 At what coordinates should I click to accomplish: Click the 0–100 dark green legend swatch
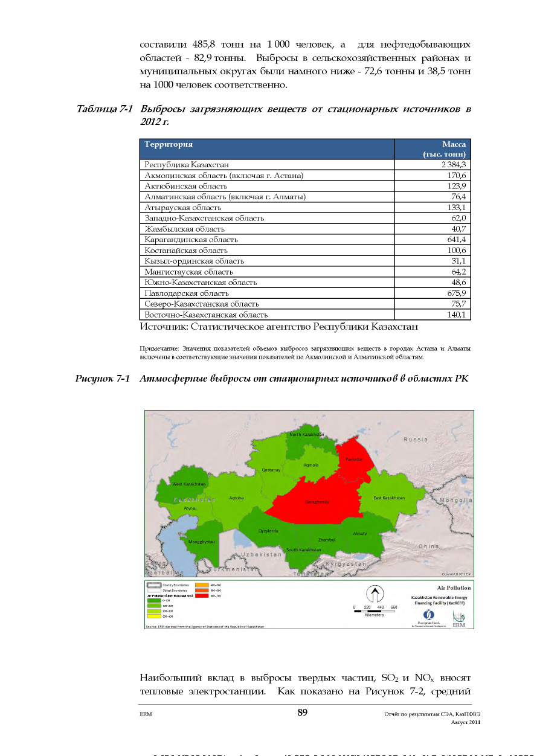(154, 601)
